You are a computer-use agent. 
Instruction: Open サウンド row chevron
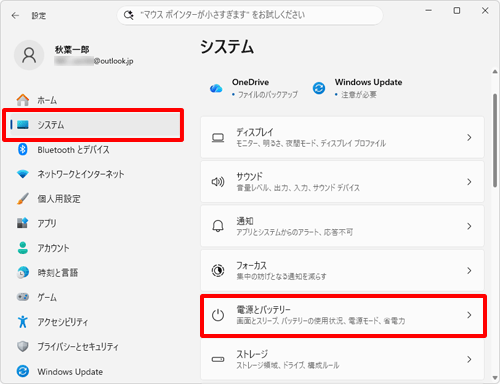tap(469, 182)
